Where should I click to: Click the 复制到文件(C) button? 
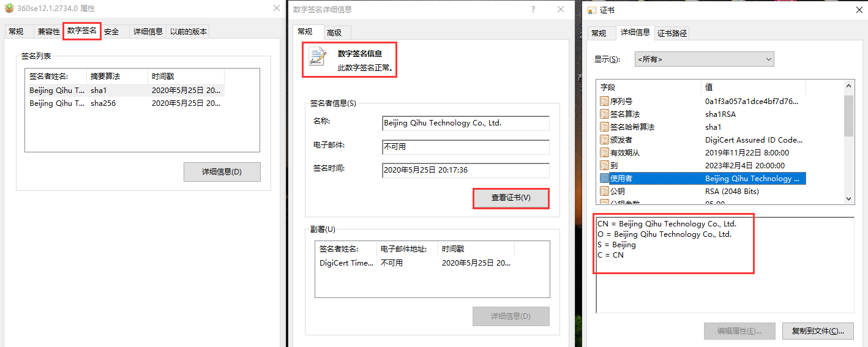tap(817, 331)
